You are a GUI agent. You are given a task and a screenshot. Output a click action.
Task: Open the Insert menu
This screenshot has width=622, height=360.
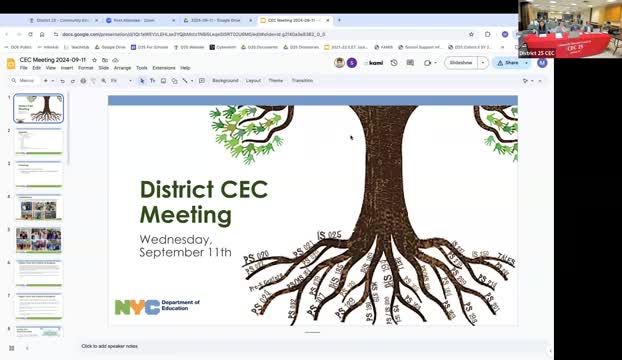click(x=67, y=68)
